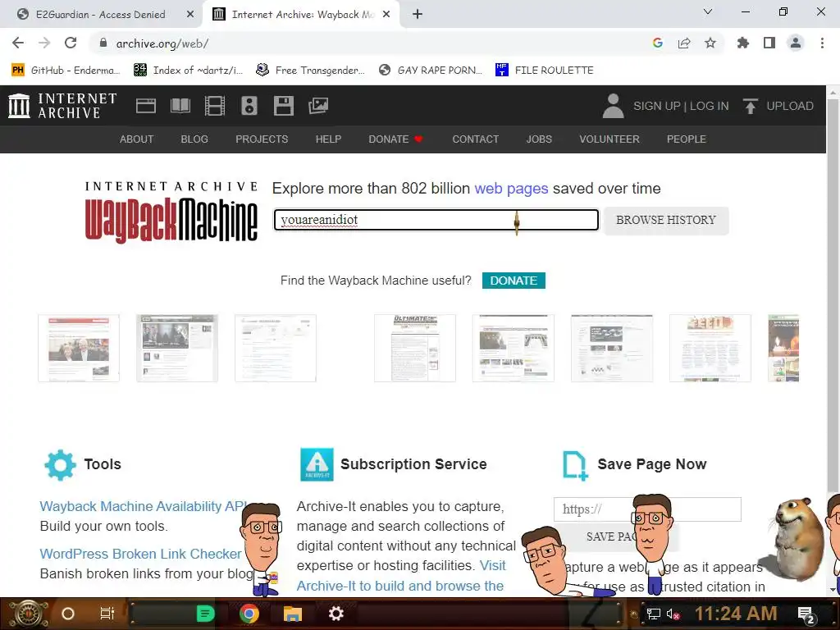Open Settings gear in taskbar
Image resolution: width=840 pixels, height=630 pixels.
point(336,614)
